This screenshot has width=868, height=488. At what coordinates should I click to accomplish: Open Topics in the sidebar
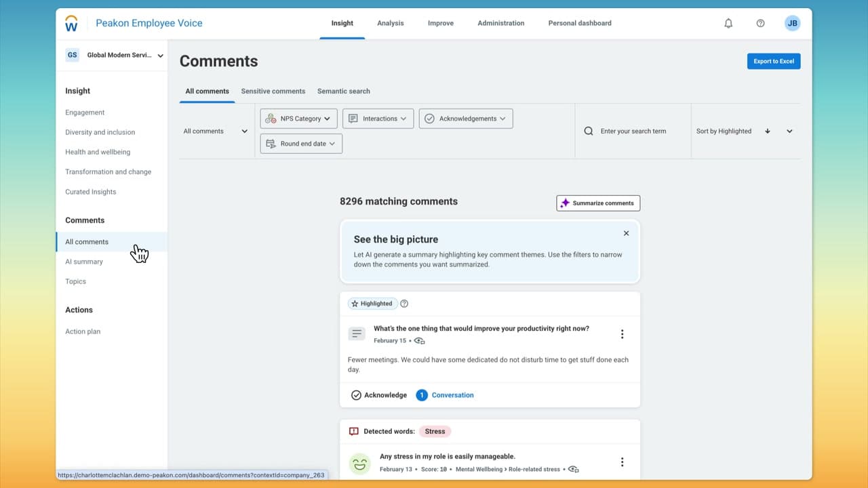point(75,281)
